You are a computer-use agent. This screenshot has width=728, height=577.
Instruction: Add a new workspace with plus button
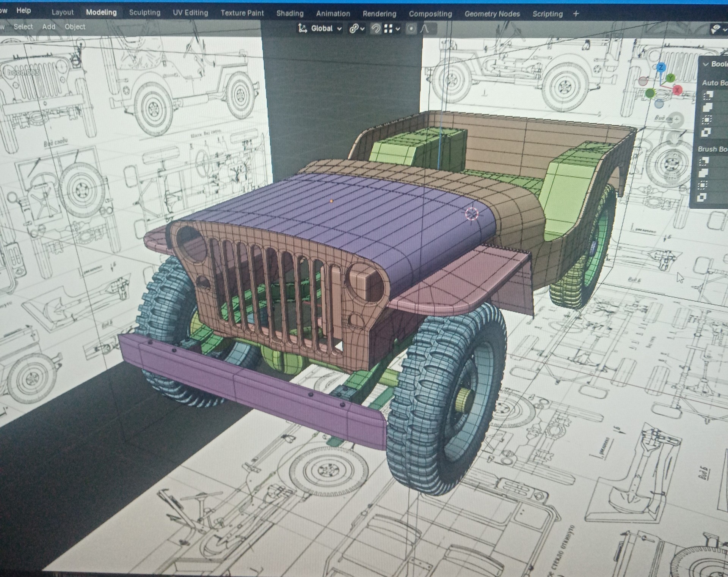[x=576, y=14]
